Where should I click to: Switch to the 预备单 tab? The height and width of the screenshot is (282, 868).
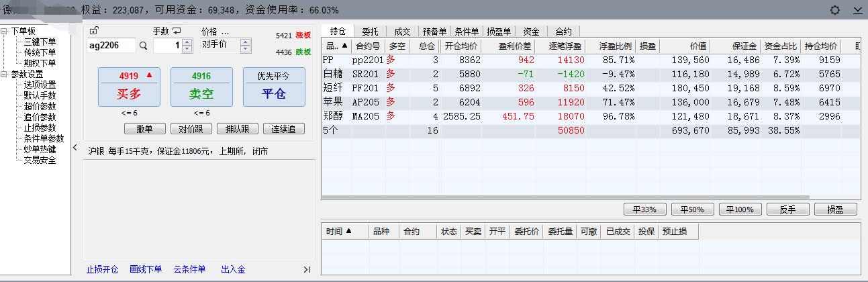(434, 32)
